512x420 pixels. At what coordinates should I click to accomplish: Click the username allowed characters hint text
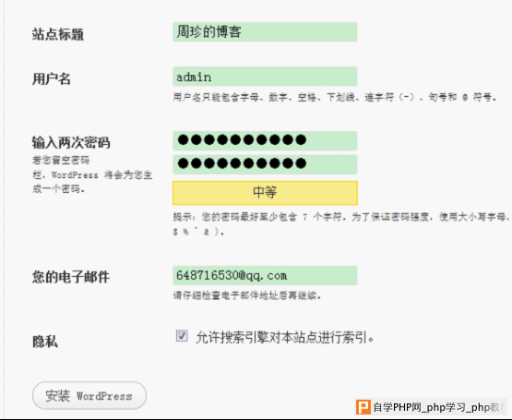(335, 97)
